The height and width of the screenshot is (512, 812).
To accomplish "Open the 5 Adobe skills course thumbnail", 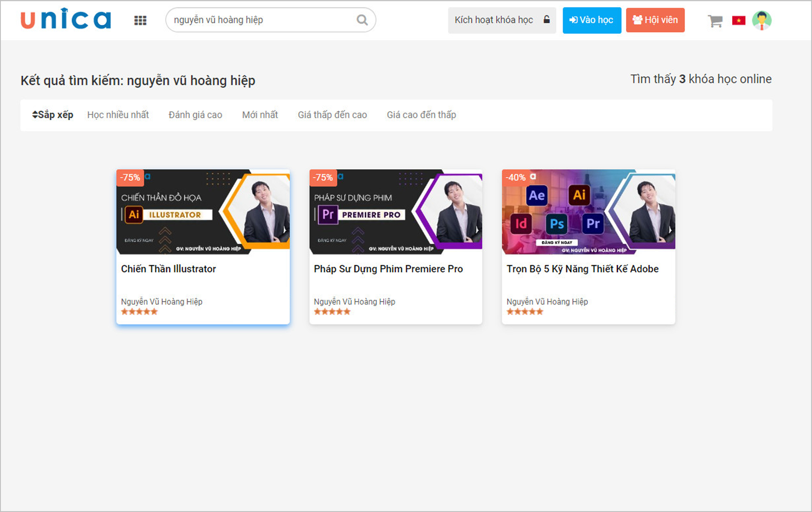I will pyautogui.click(x=589, y=212).
